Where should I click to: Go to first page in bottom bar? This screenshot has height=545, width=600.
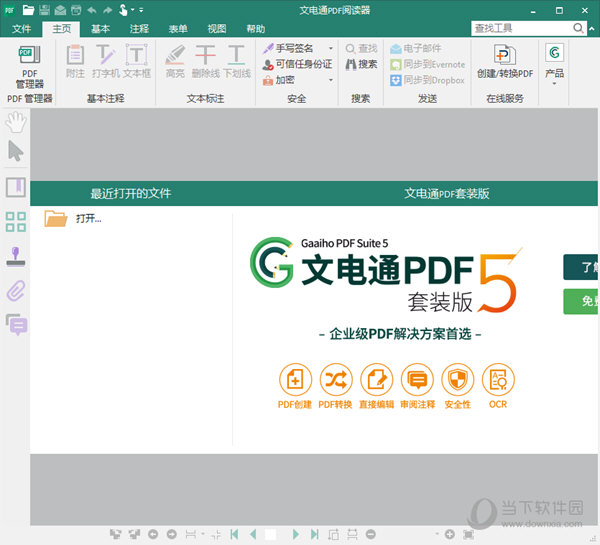234,534
